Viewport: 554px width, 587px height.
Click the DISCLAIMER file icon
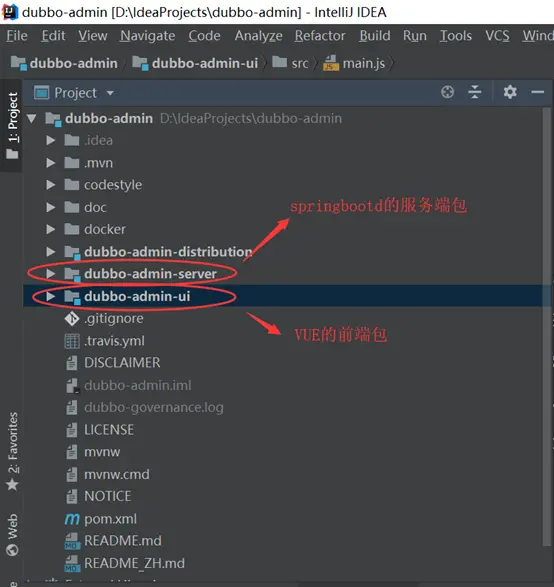click(x=71, y=363)
